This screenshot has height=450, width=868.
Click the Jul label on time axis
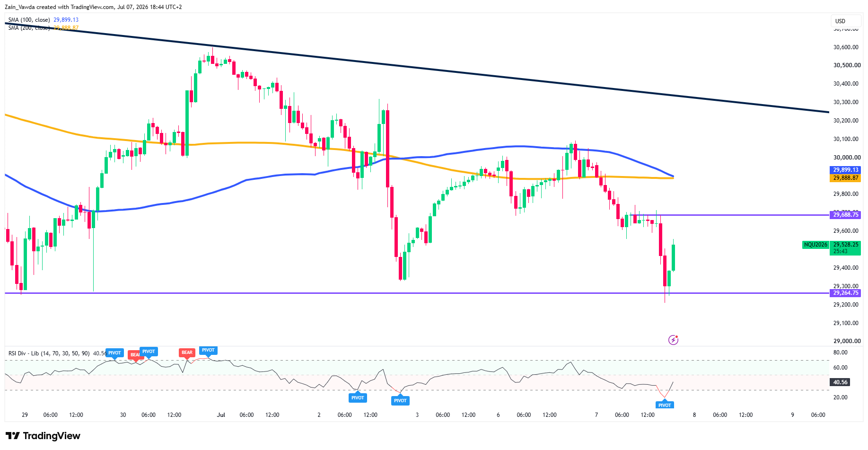point(221,415)
